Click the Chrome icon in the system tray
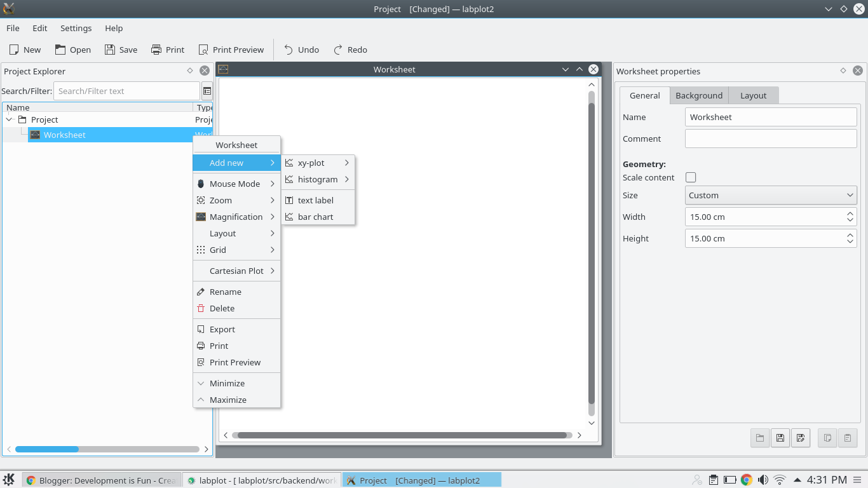Image resolution: width=868 pixels, height=488 pixels. tap(747, 480)
